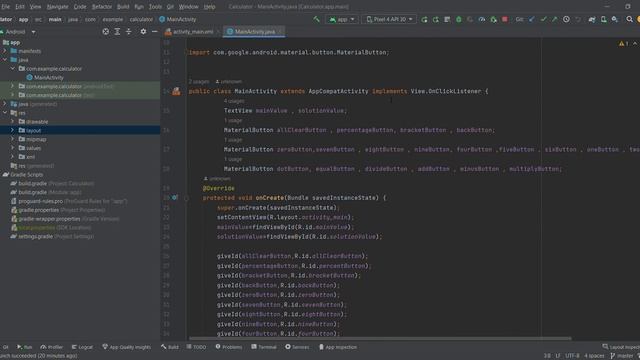Collapse the res folder
This screenshot has height=360, width=640.
(x=5, y=113)
